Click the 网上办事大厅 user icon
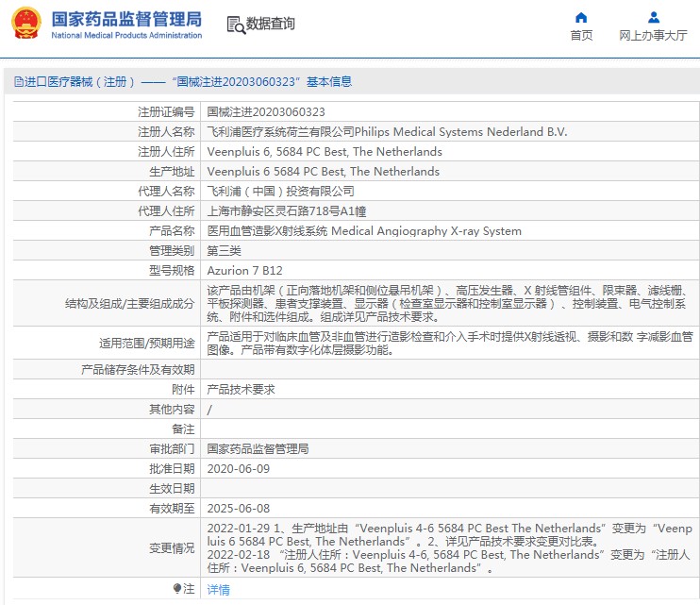Screen dimensions: 700x605 tap(654, 17)
